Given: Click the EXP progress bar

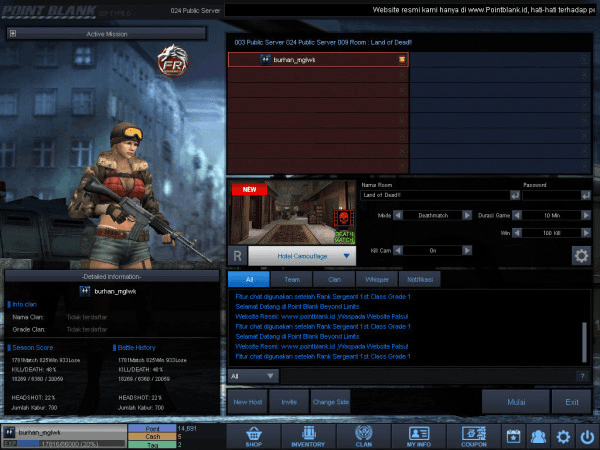Looking at the screenshot, I should coord(71,444).
